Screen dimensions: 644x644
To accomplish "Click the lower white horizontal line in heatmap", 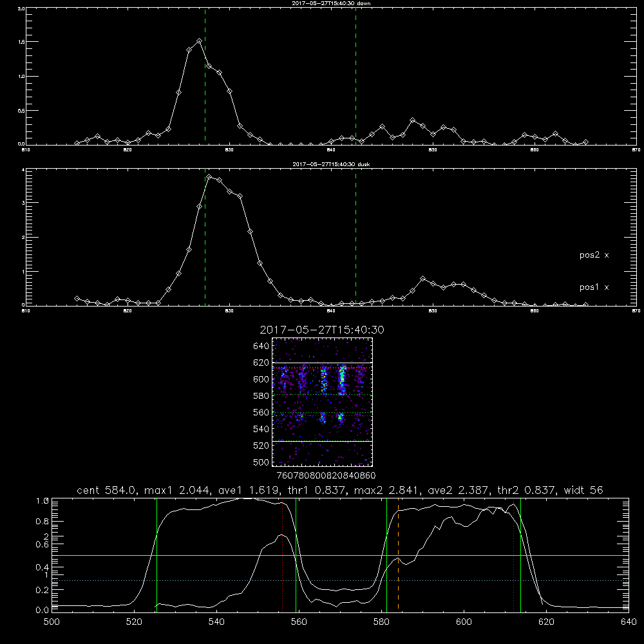I will tap(323, 442).
